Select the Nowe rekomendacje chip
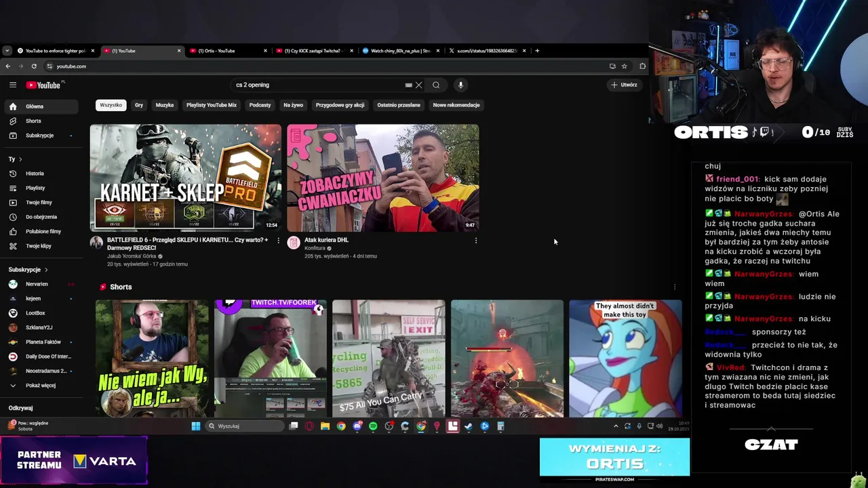This screenshot has width=868, height=488. point(456,105)
